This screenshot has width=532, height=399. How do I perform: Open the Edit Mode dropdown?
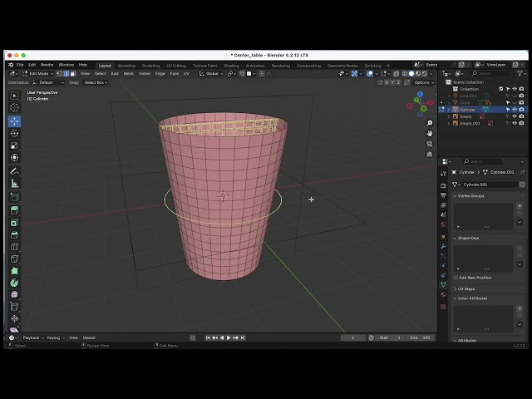[x=38, y=74]
